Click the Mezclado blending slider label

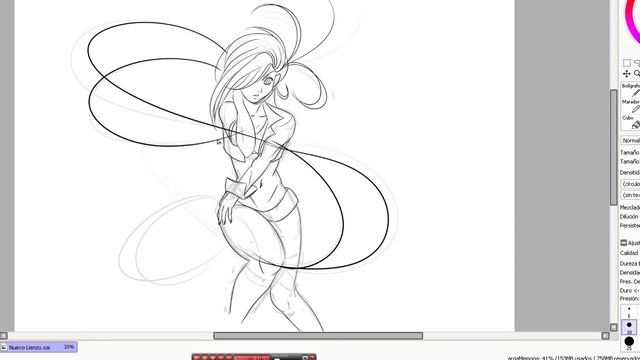point(630,207)
